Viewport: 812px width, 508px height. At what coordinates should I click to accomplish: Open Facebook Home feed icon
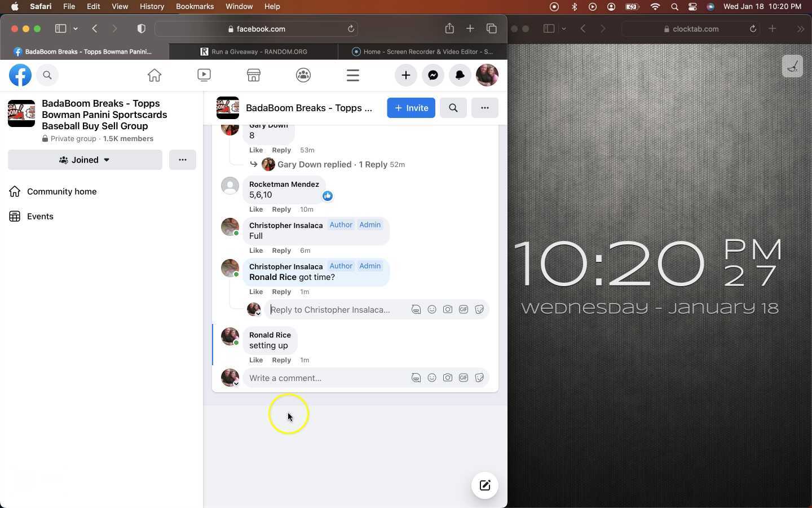(x=155, y=75)
